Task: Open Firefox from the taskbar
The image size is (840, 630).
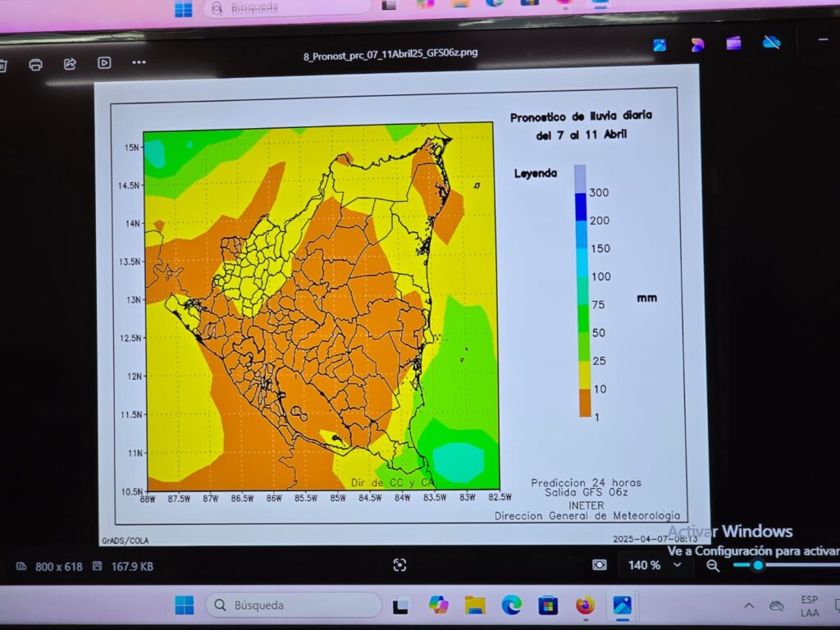Action: 585,605
